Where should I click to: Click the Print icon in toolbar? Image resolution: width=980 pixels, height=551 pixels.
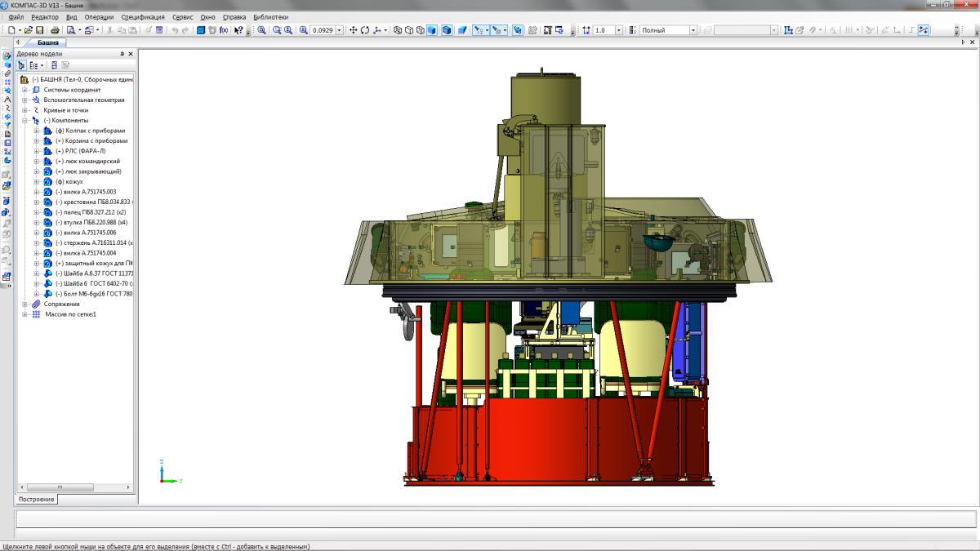tap(54, 30)
